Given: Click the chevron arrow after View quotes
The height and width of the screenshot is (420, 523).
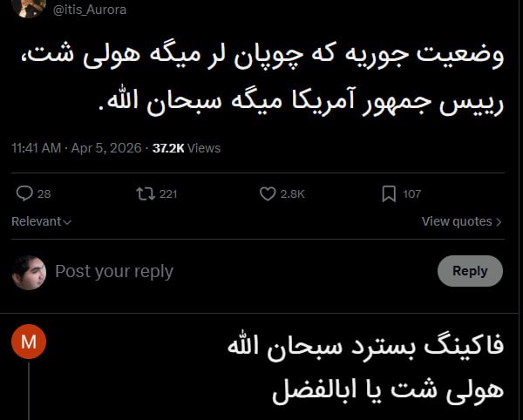Looking at the screenshot, I should click(x=499, y=222).
